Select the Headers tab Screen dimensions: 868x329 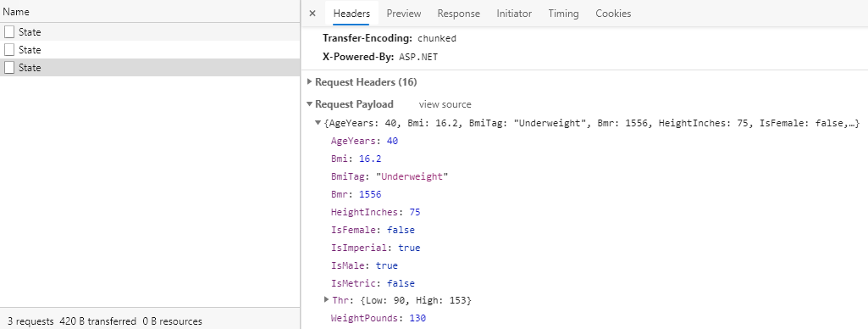pos(351,14)
